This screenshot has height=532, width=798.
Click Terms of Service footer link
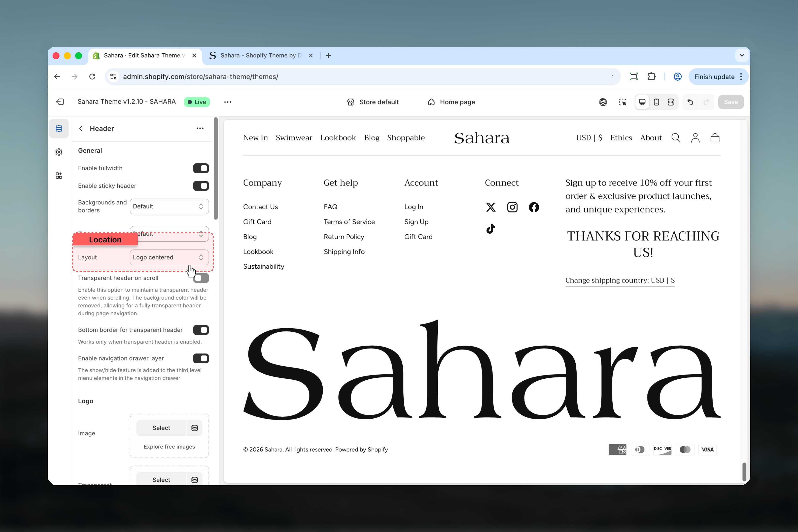click(349, 222)
